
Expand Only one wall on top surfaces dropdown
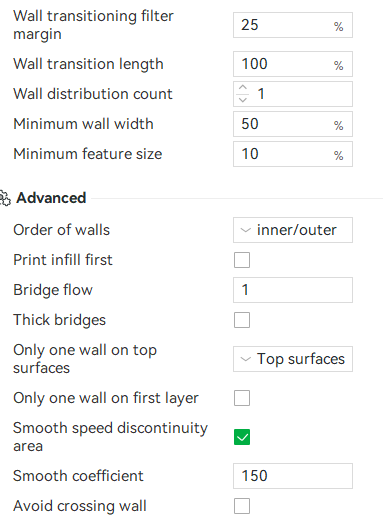point(293,359)
